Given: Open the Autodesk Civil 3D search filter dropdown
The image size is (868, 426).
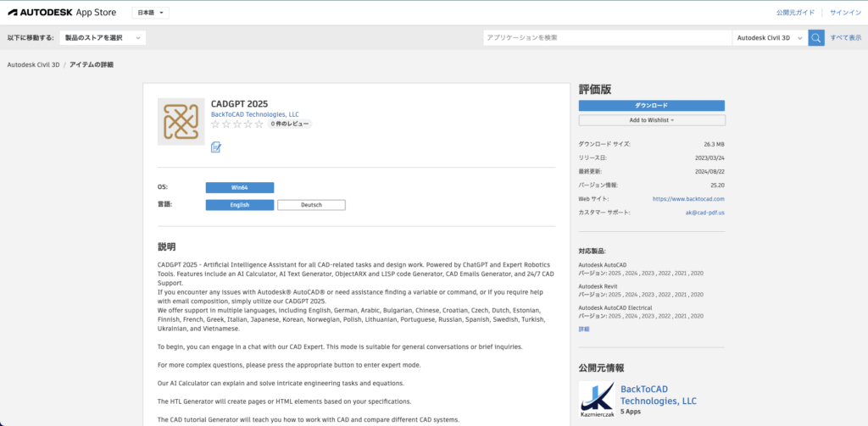Looking at the screenshot, I should point(769,38).
